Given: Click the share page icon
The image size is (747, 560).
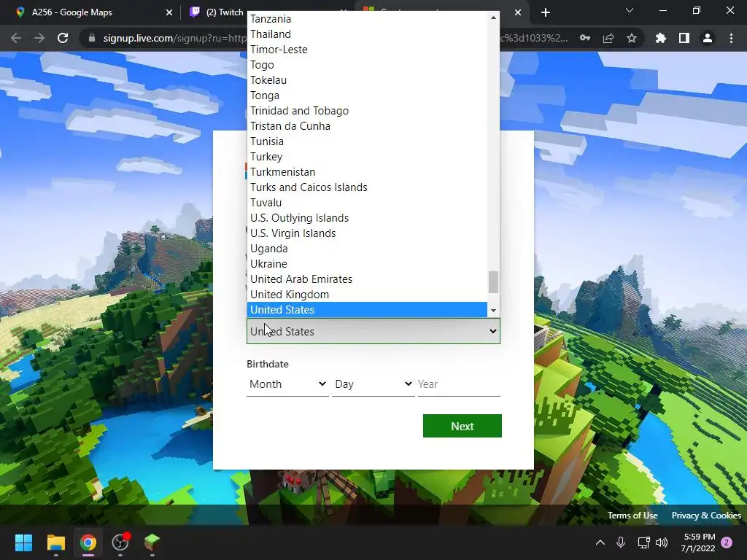Looking at the screenshot, I should [608, 38].
